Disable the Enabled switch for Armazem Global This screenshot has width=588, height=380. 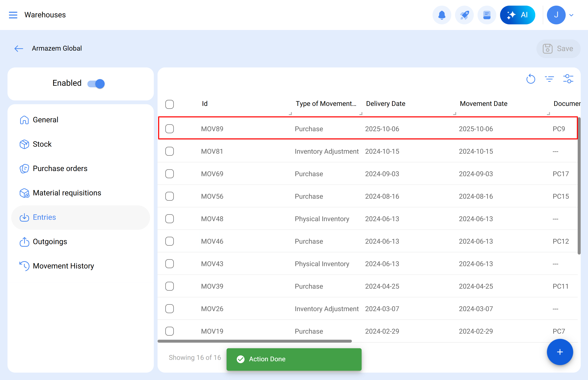click(96, 84)
